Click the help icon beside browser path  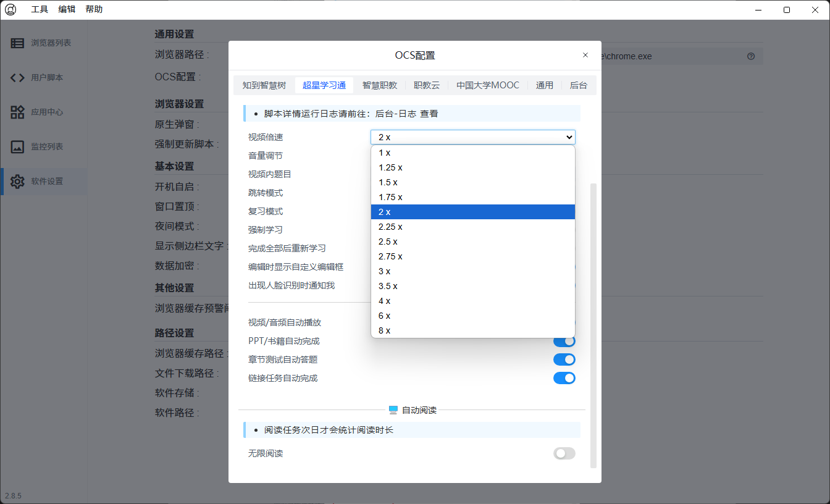(751, 56)
